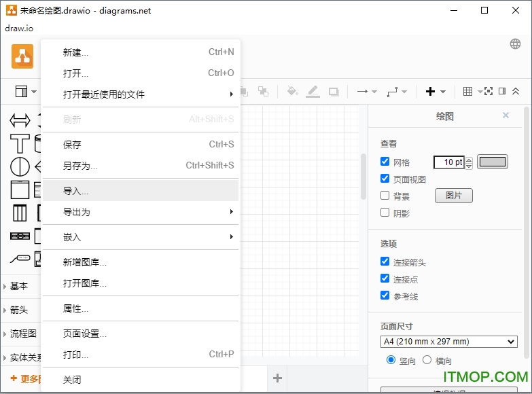The image size is (532, 394).
Task: Collapse toolbar with double chevron icon
Action: 516,91
